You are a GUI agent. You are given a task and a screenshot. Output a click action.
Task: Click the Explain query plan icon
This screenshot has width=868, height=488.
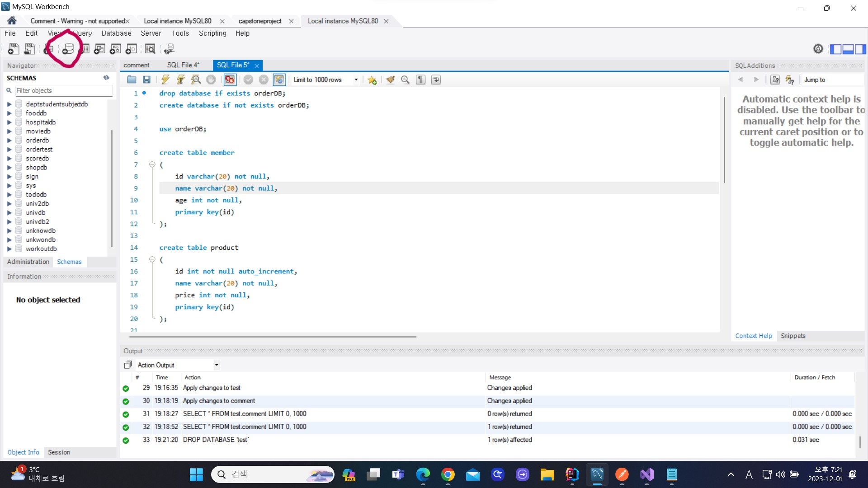pyautogui.click(x=196, y=80)
